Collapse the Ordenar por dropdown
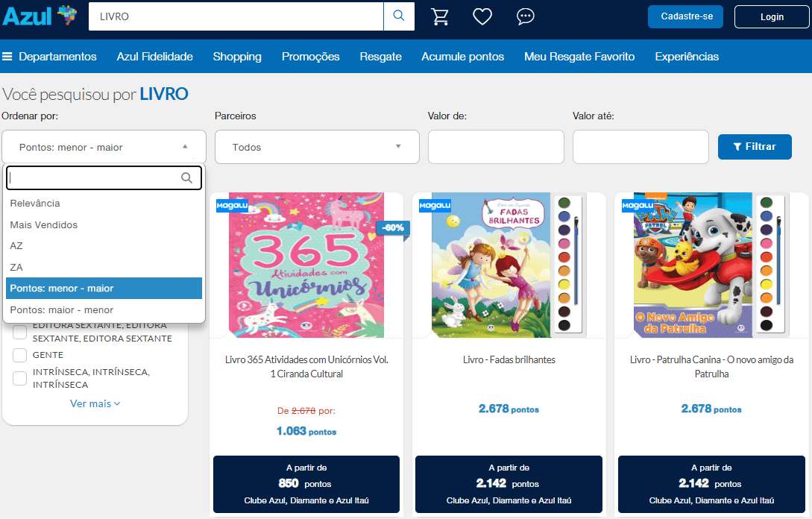 coord(104,147)
